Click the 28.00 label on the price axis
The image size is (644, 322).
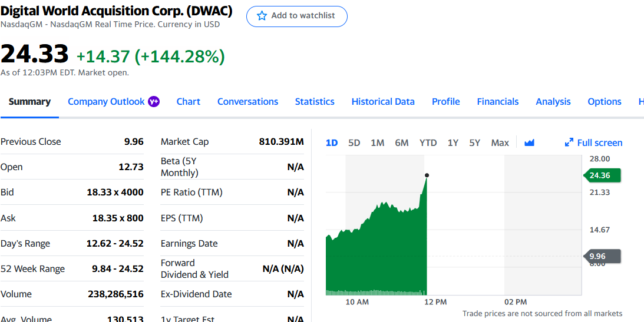coord(600,159)
